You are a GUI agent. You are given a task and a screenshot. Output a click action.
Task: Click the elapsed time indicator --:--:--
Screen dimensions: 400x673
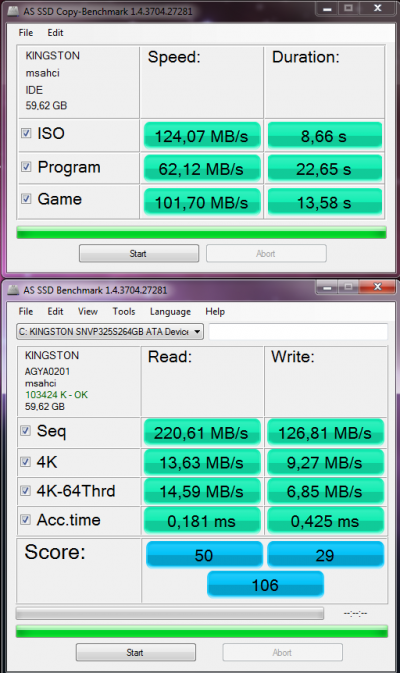[355, 613]
